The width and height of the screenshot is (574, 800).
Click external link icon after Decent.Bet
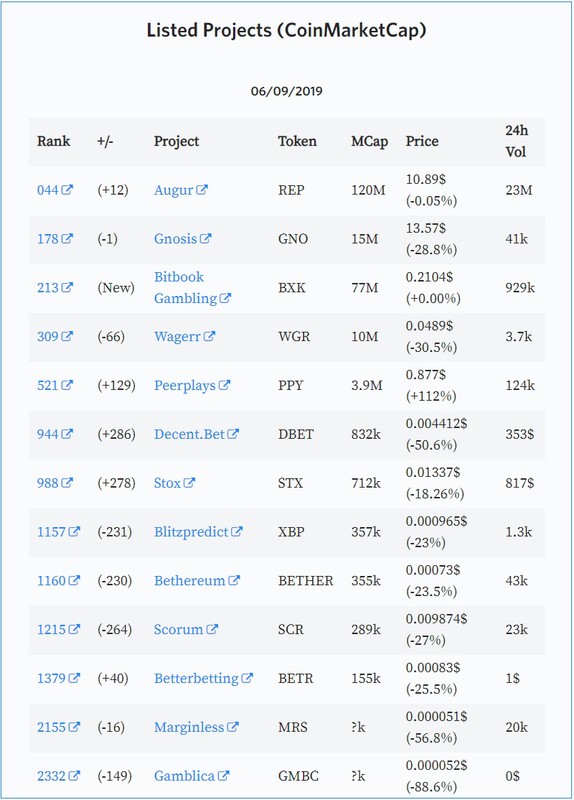tap(233, 434)
